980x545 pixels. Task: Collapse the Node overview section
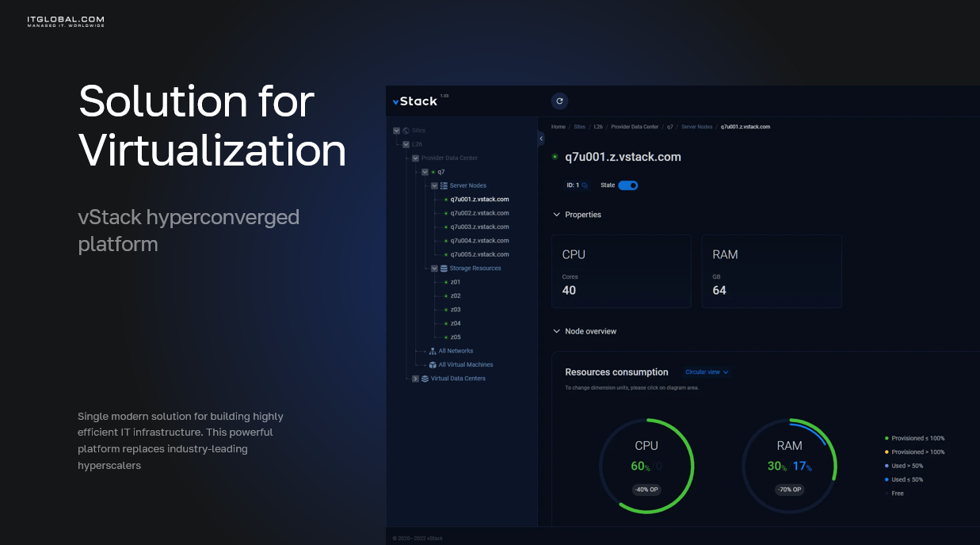556,331
